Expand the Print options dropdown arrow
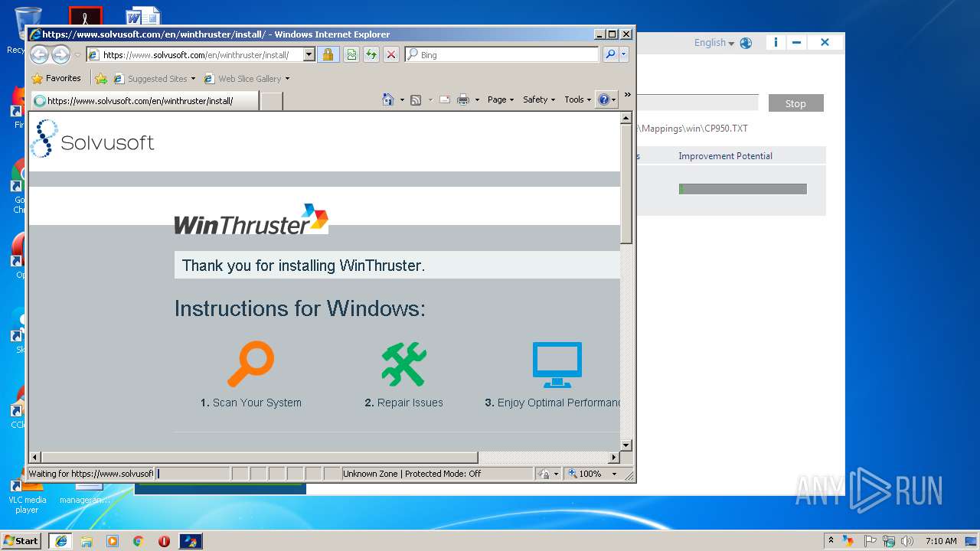This screenshot has height=551, width=980. (477, 99)
